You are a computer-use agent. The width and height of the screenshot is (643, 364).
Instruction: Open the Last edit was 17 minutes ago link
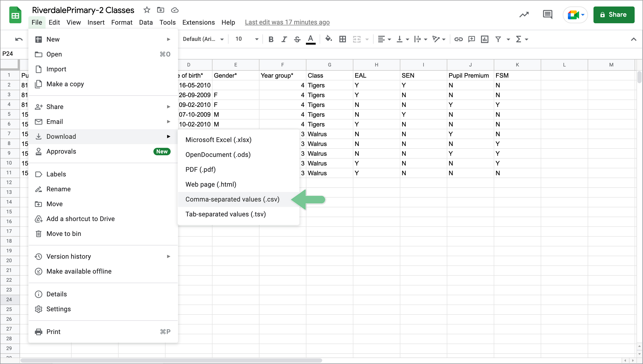coord(287,22)
